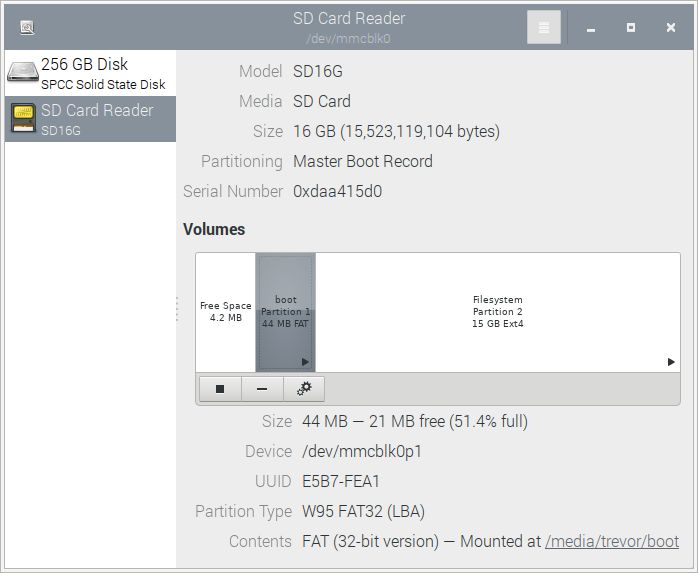Image resolution: width=698 pixels, height=573 pixels.
Task: Click the Master Boot Record partitioning value
Action: 363,161
